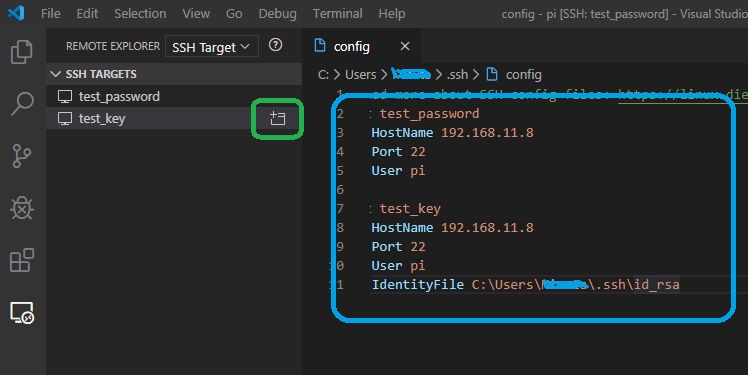The height and width of the screenshot is (375, 748).
Task: Open the Explorer view in activity bar
Action: [22, 52]
